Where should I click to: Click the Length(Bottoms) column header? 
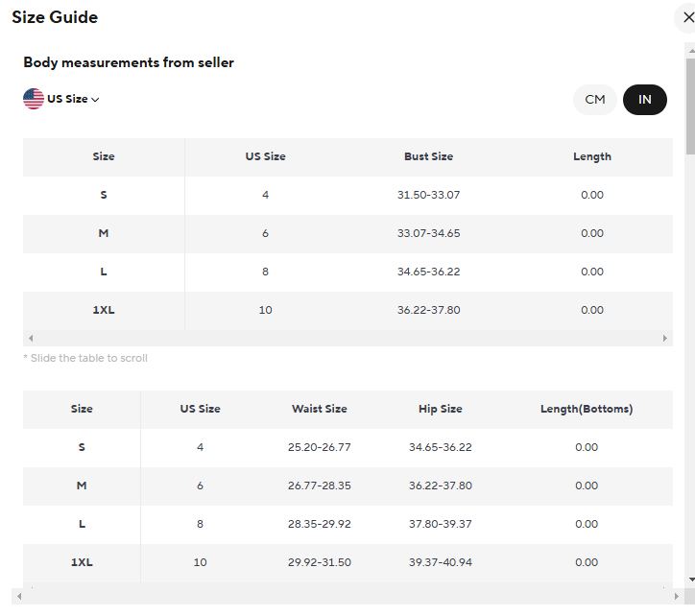587,409
